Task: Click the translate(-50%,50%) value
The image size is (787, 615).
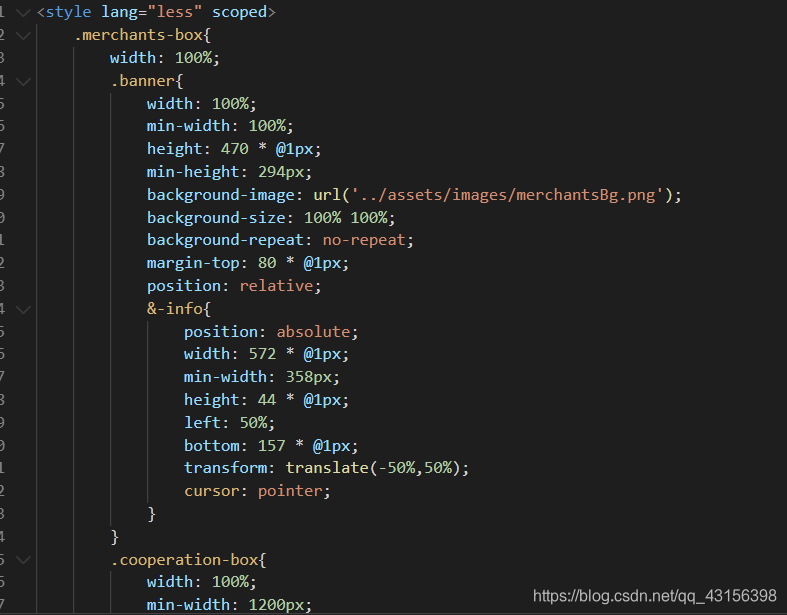Action: [373, 468]
